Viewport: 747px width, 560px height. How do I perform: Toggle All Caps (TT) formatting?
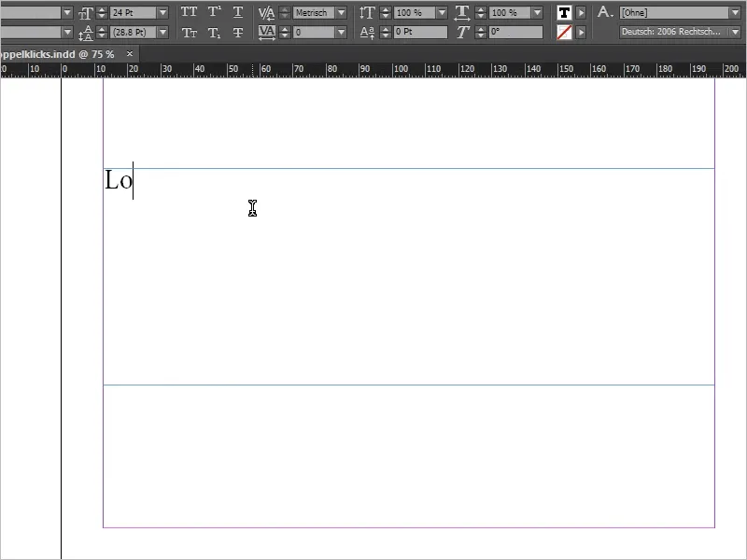point(190,12)
